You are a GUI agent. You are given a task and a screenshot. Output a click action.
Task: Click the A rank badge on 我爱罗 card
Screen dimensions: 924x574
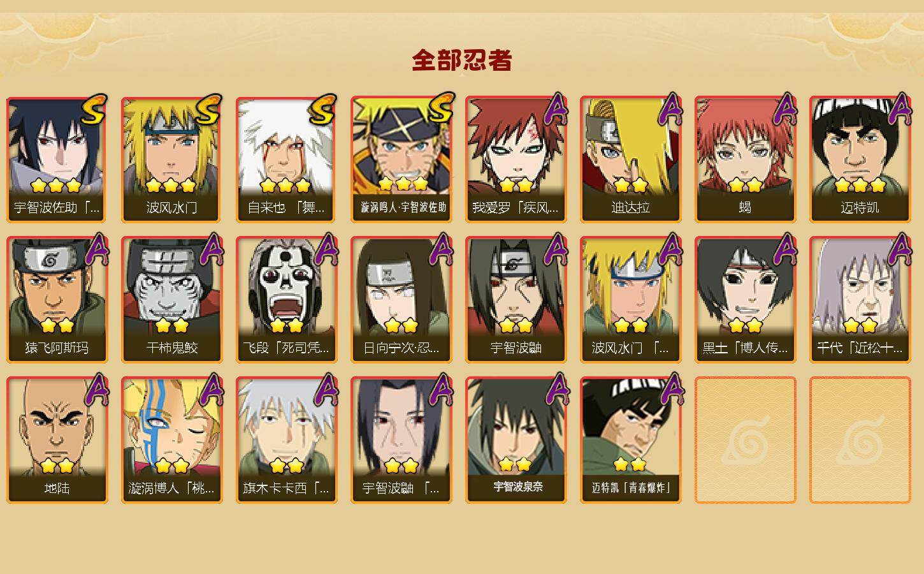click(x=556, y=108)
